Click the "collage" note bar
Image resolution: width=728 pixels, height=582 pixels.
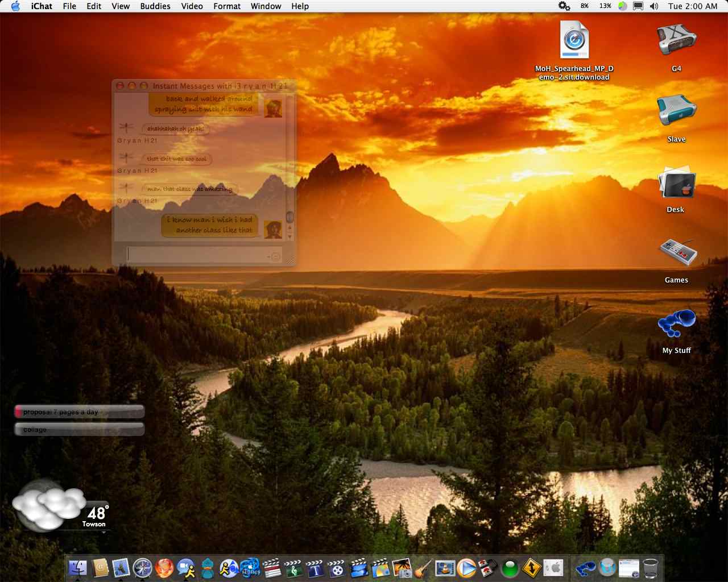[x=79, y=429]
